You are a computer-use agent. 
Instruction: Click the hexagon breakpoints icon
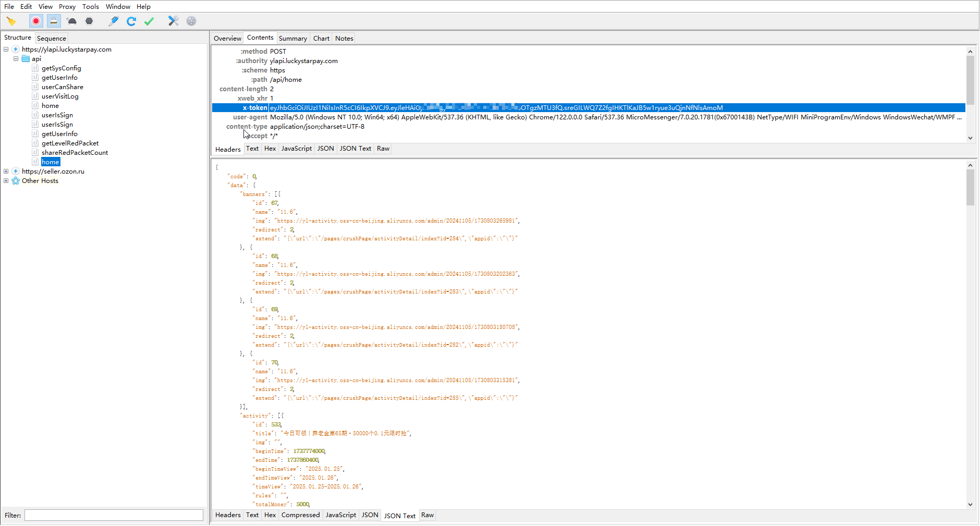click(89, 21)
